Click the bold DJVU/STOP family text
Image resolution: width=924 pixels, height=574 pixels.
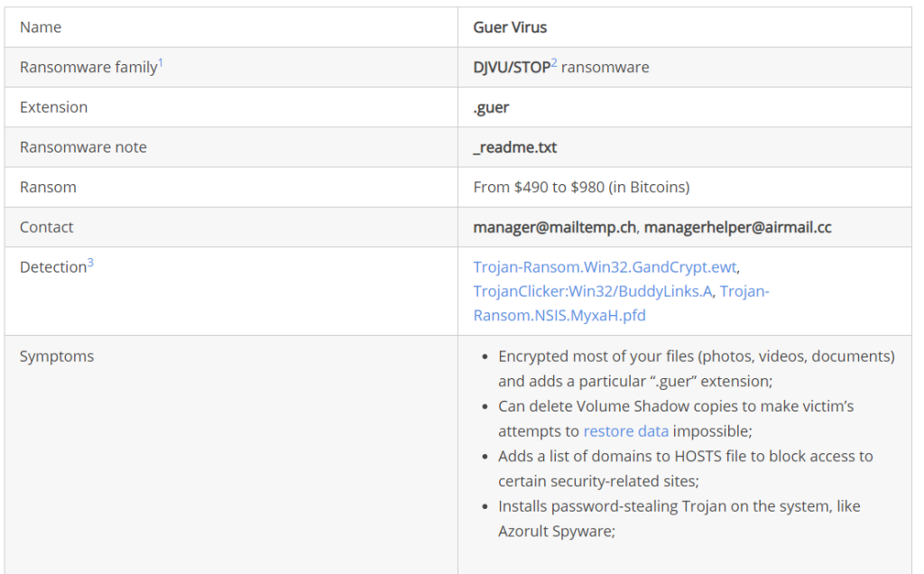pyautogui.click(x=511, y=68)
